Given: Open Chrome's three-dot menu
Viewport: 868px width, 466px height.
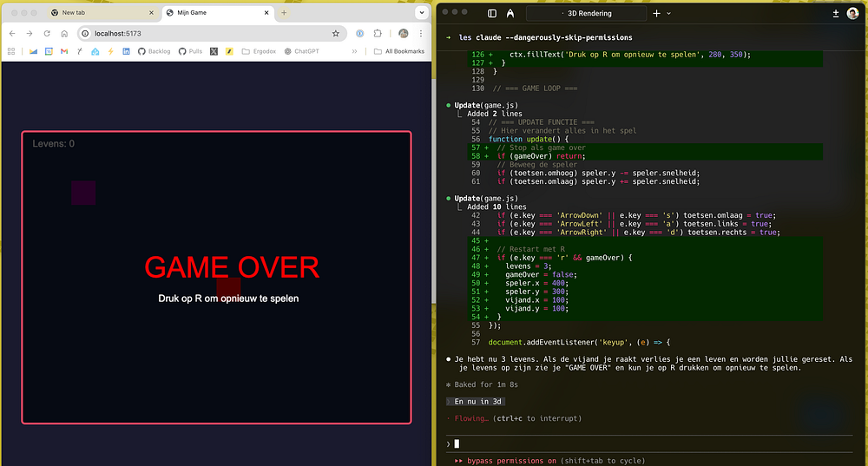Looking at the screenshot, I should click(x=421, y=34).
